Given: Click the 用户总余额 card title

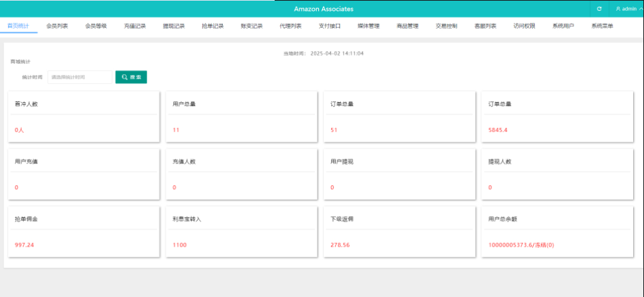Looking at the screenshot, I should (503, 219).
